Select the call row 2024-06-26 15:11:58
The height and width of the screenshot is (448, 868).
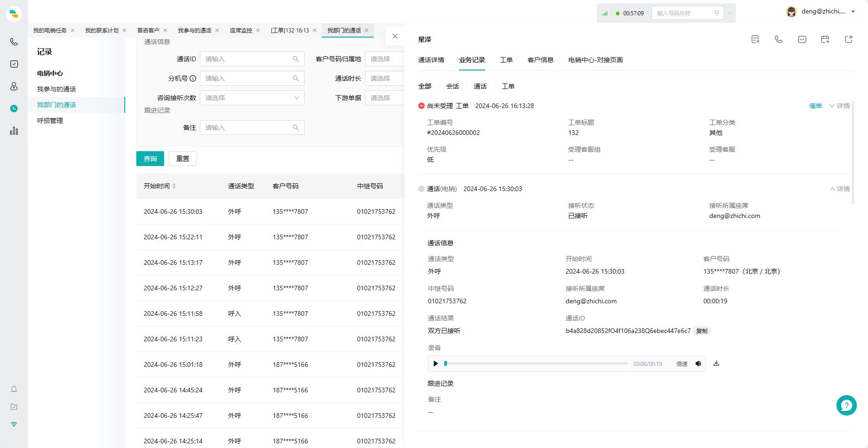click(270, 314)
